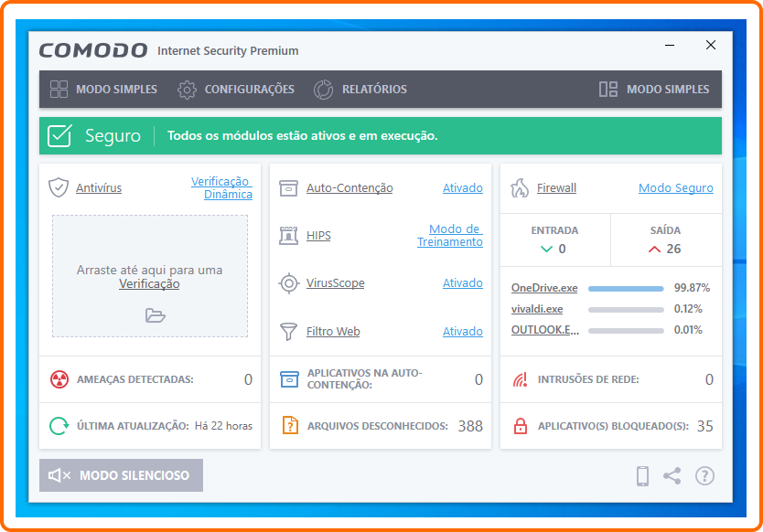Click the Aplicativo(s) Bloqueado(s) red lock icon
Viewport: 763px width, 532px height.
(x=521, y=426)
